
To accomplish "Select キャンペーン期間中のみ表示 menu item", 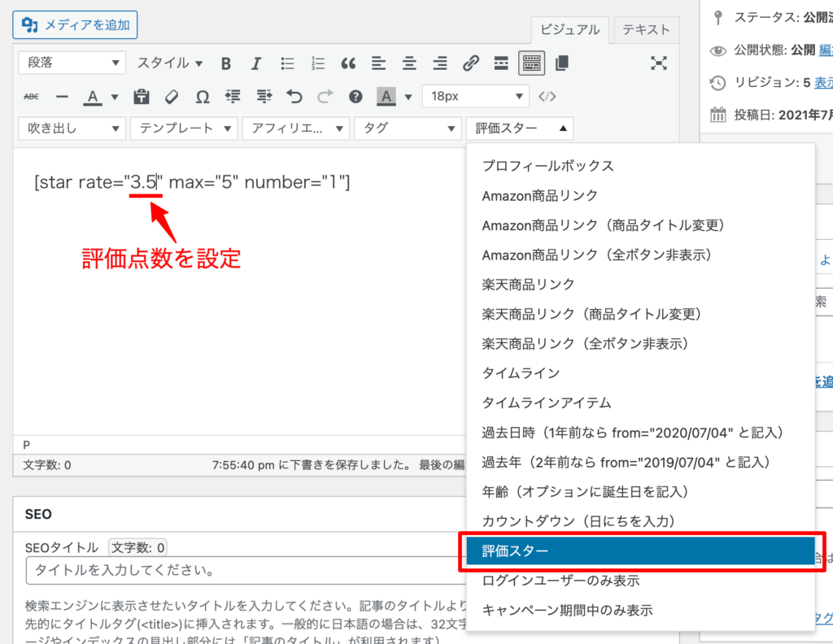I will pos(641,611).
